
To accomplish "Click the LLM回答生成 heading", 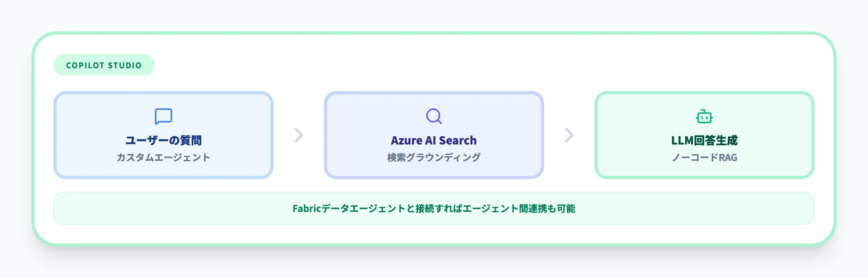I will point(704,141).
